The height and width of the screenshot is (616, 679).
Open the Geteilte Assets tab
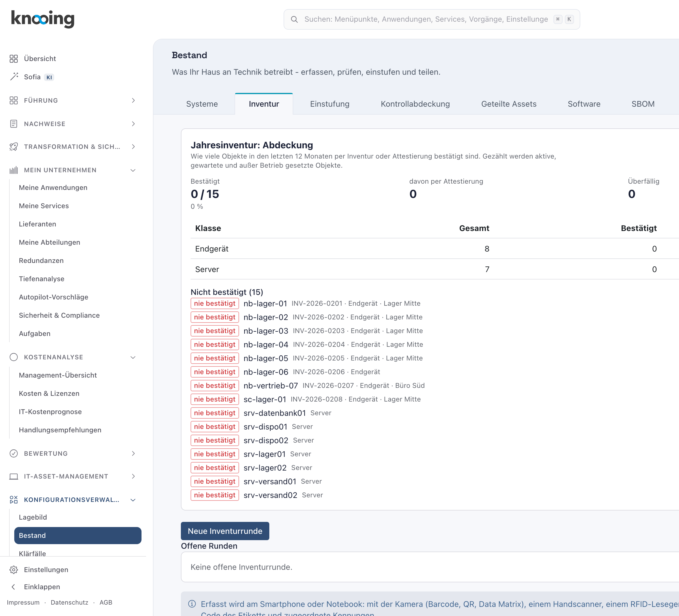(x=509, y=104)
